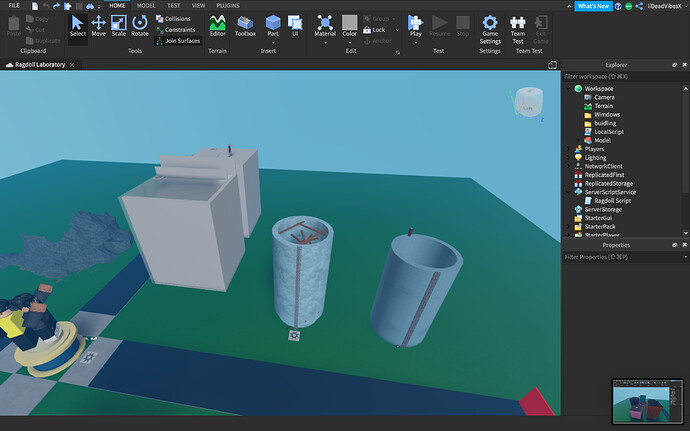Open the Toolbox panel
The height and width of the screenshot is (431, 690).
(x=245, y=26)
